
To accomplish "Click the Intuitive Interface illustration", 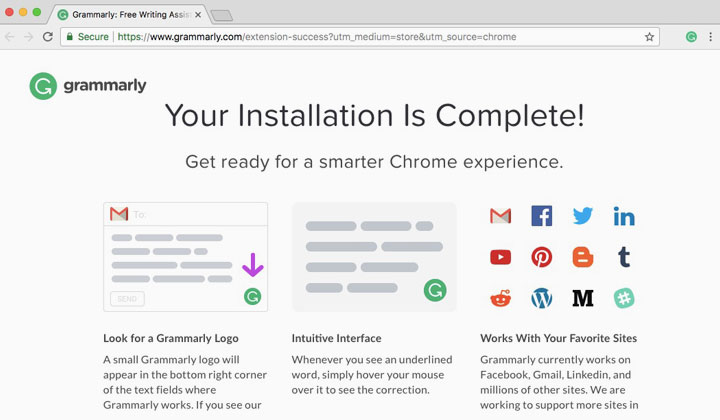I will 374,257.
